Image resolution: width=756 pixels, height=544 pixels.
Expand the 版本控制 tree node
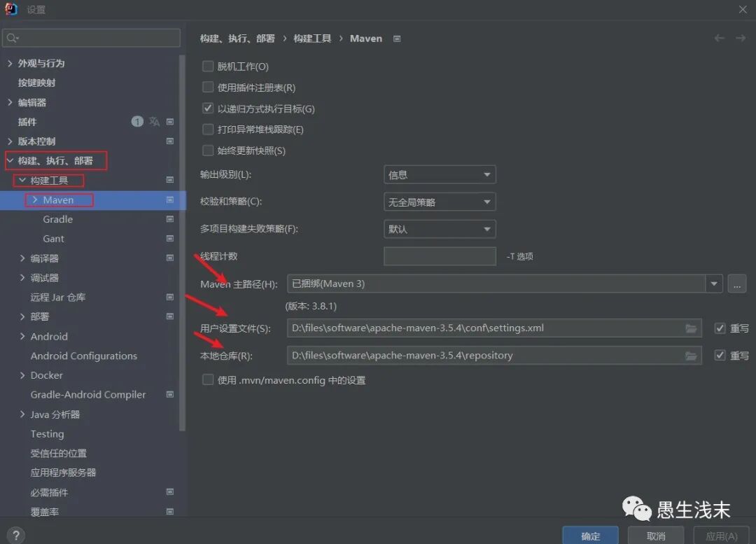point(10,141)
